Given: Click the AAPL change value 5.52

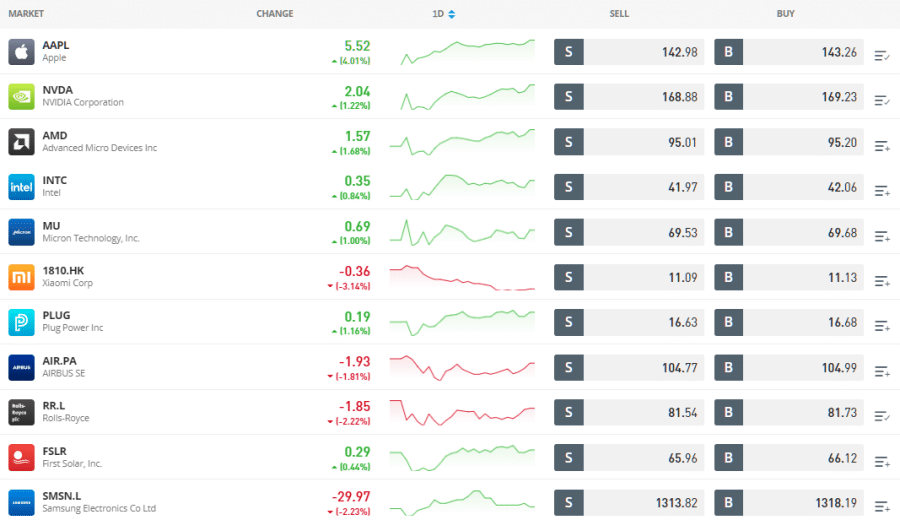Looking at the screenshot, I should pos(357,46).
